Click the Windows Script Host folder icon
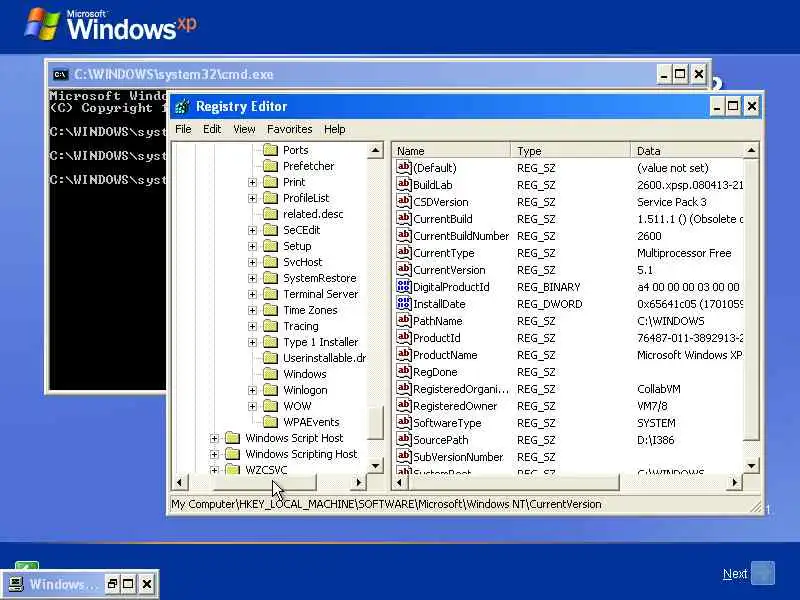 233,438
